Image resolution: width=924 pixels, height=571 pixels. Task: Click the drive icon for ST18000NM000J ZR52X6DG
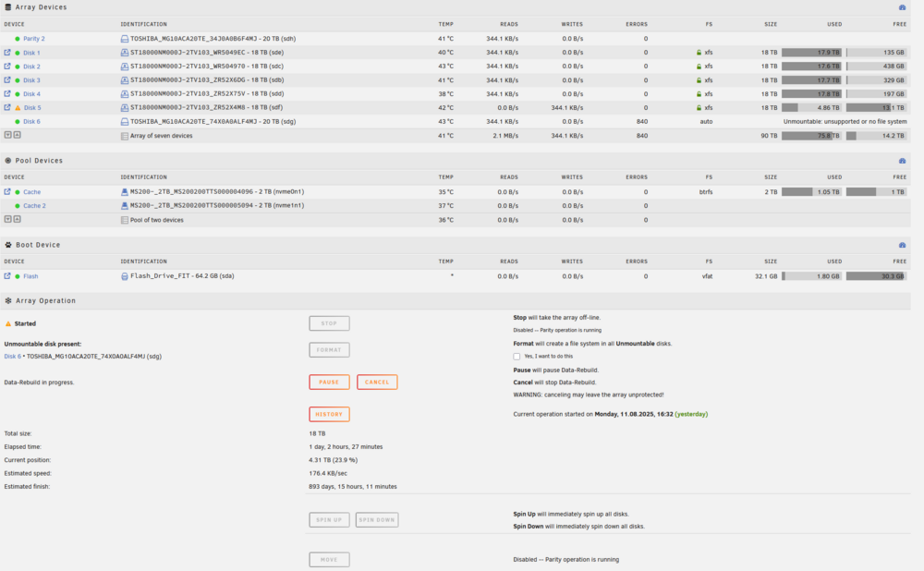[x=125, y=80]
